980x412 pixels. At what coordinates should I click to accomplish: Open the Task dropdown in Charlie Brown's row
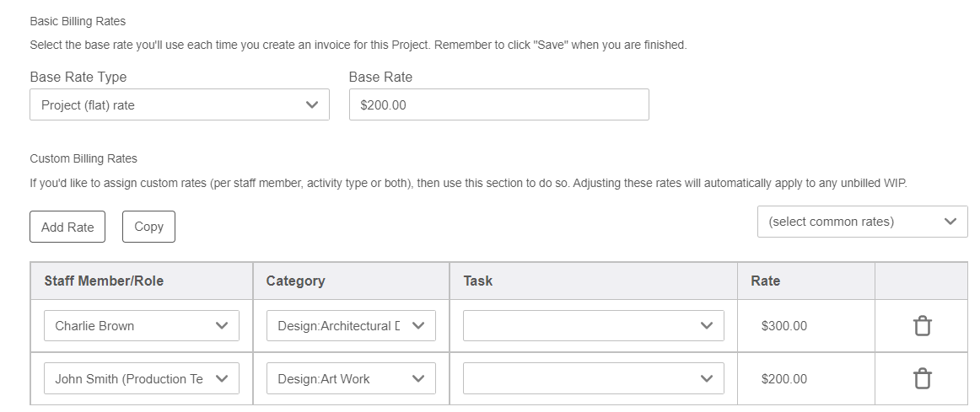tap(593, 326)
